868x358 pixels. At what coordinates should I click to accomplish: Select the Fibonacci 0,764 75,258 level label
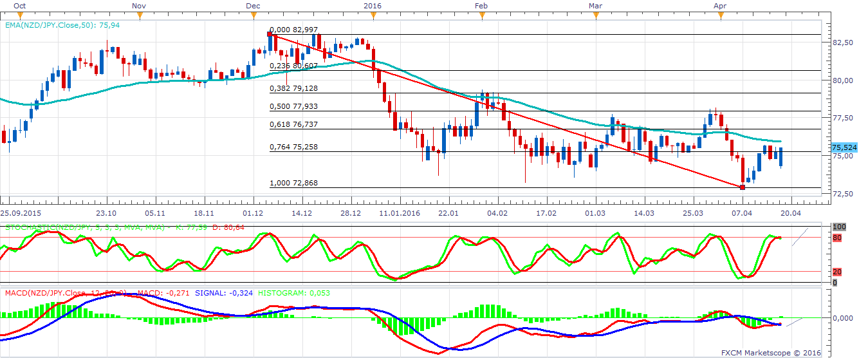294,147
